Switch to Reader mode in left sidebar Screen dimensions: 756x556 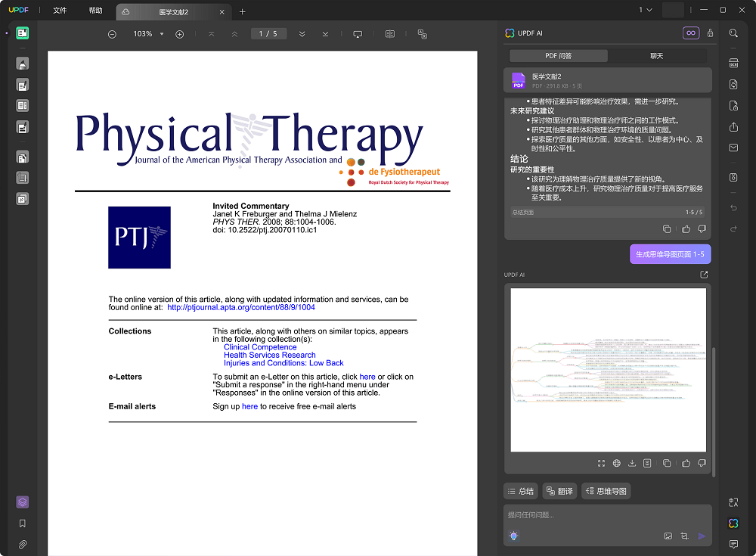(22, 33)
